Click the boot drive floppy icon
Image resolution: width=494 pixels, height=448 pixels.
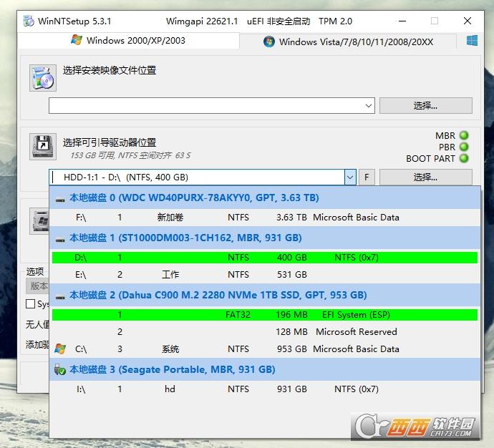pos(43,147)
